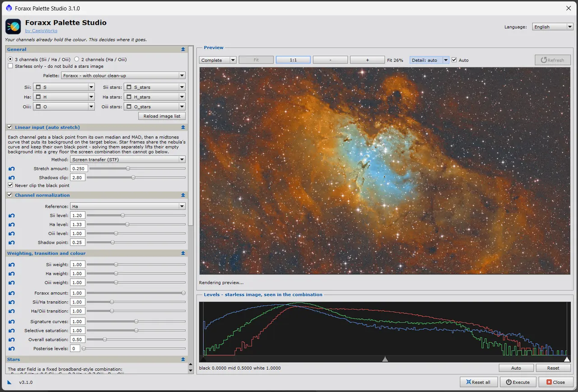Image resolution: width=578 pixels, height=392 pixels.
Task: Click the Foraxx amount slider
Action: [136, 293]
